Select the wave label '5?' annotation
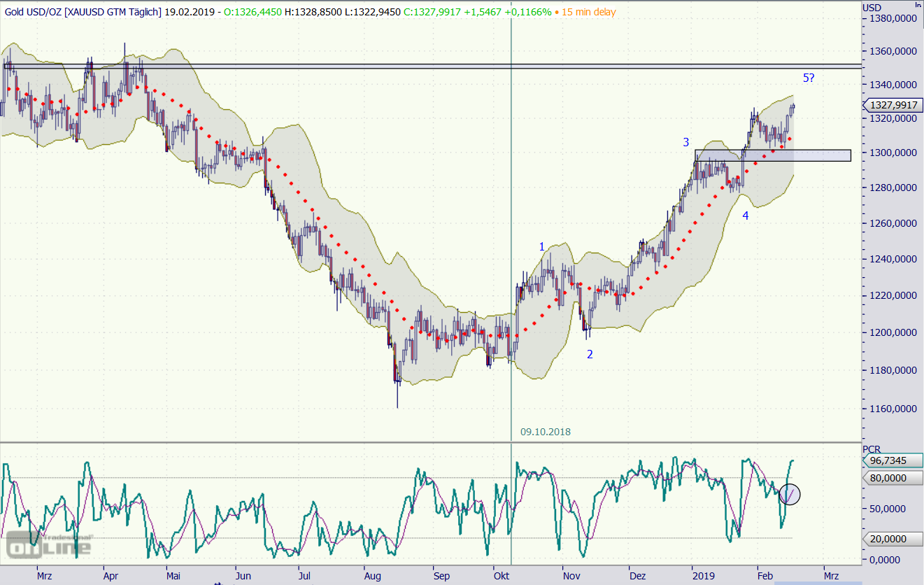This screenshot has width=924, height=585. click(x=808, y=78)
